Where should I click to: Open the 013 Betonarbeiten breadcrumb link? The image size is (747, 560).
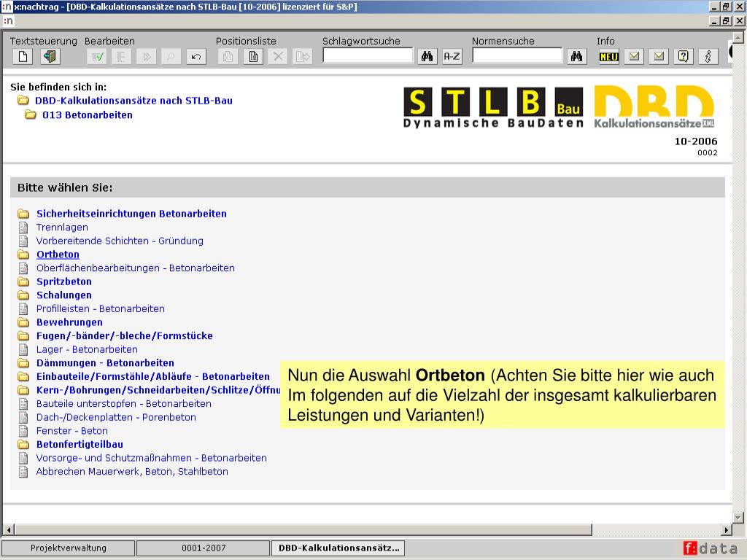88,115
